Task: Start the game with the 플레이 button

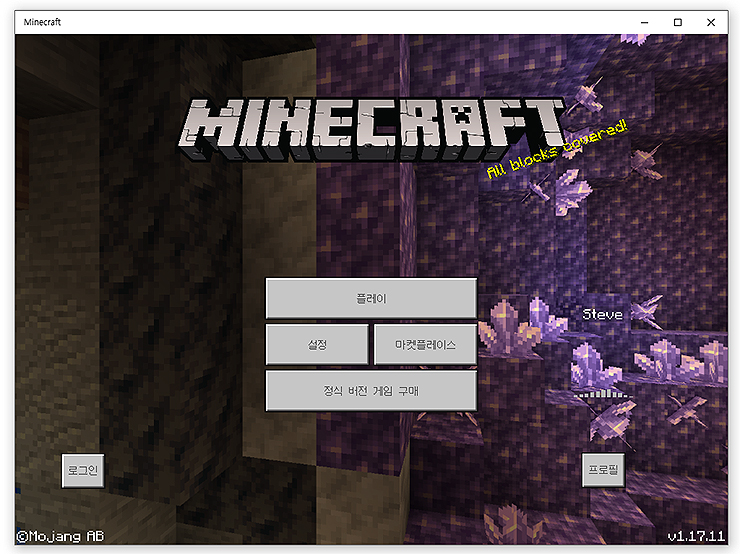Action: (371, 298)
